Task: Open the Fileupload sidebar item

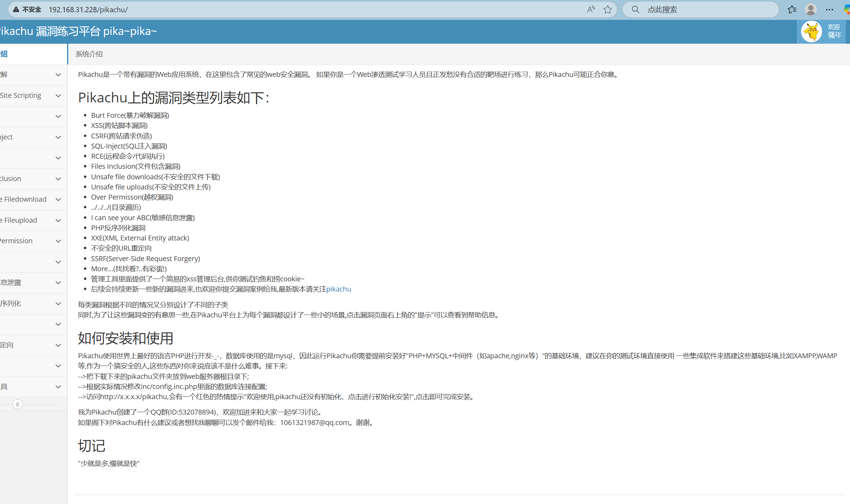Action: [x=33, y=220]
